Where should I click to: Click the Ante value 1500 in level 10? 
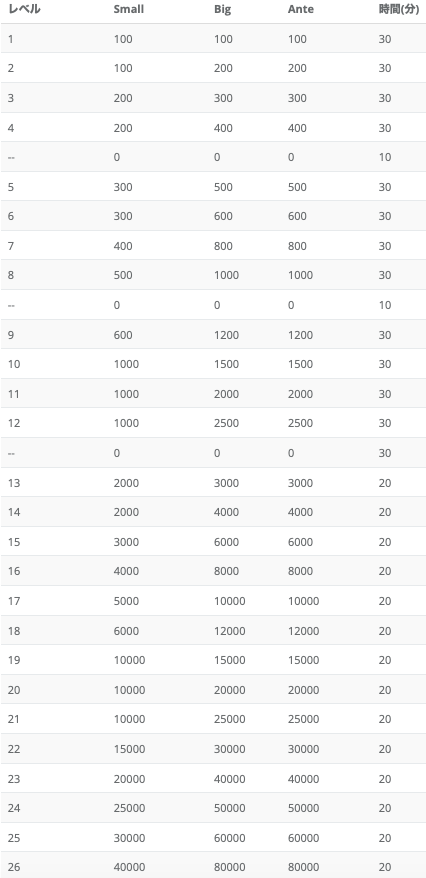pyautogui.click(x=301, y=364)
